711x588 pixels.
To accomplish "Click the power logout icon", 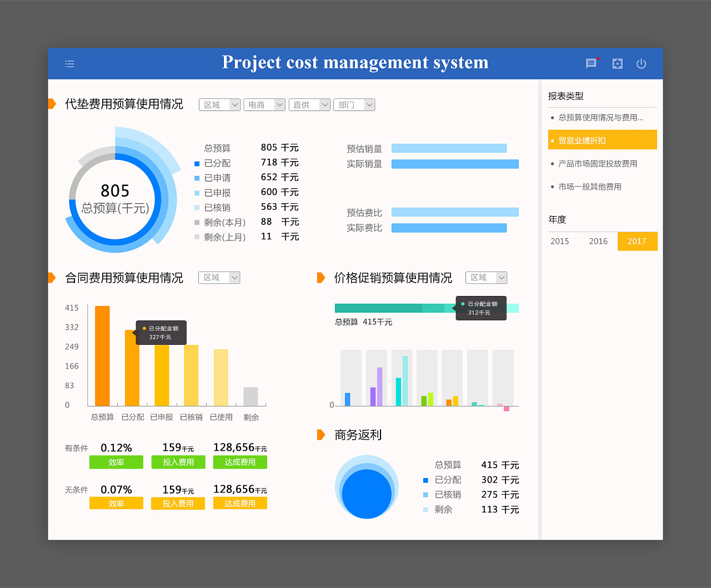I will pyautogui.click(x=641, y=63).
